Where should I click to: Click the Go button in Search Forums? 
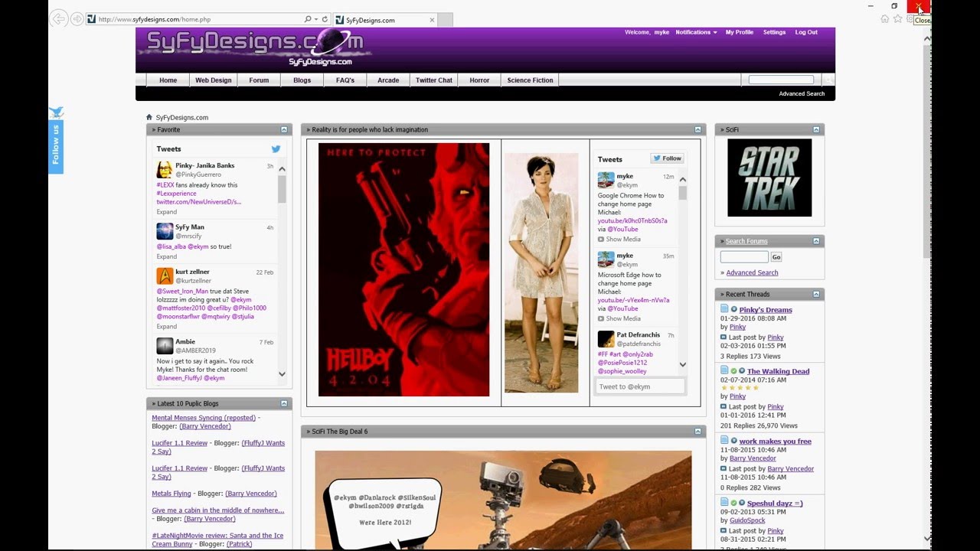(x=776, y=257)
